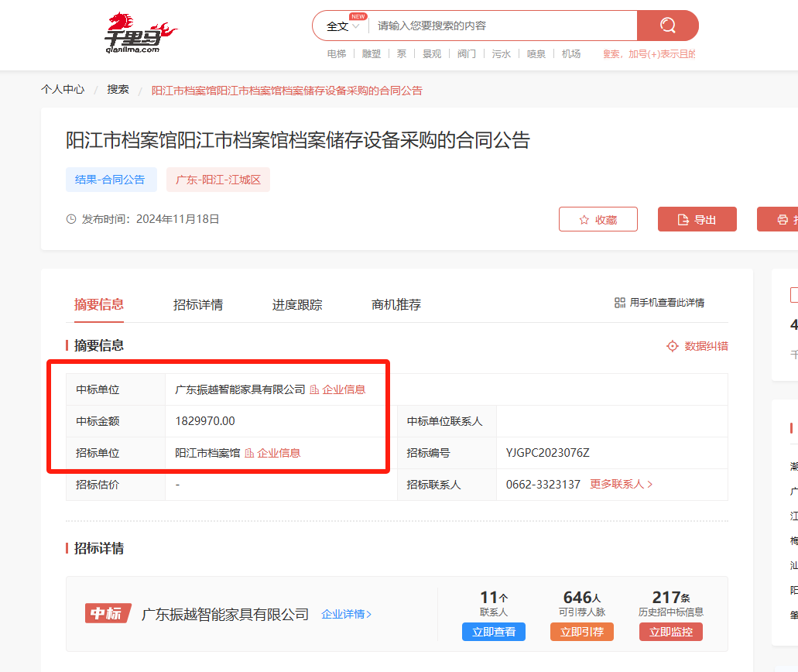798x672 pixels.
Task: Click the clock icon beside 发布时间
Action: point(71,219)
